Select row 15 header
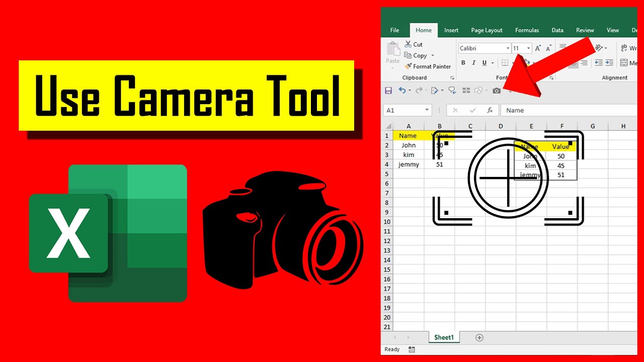Image resolution: width=644 pixels, height=362 pixels. point(387,269)
